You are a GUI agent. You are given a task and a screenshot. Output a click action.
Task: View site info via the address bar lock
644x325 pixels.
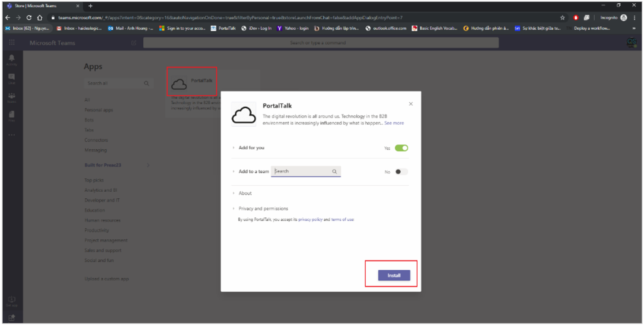53,17
